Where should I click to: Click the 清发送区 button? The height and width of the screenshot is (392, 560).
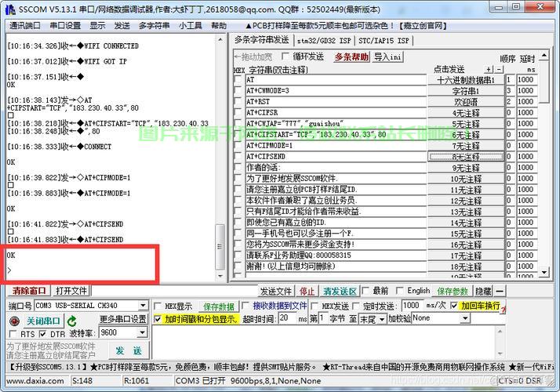[x=340, y=292]
